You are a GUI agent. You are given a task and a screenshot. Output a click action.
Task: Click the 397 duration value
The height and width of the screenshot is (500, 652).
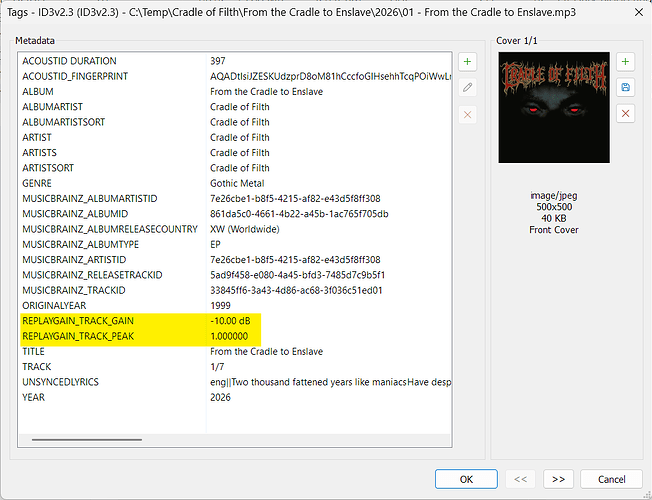click(218, 61)
